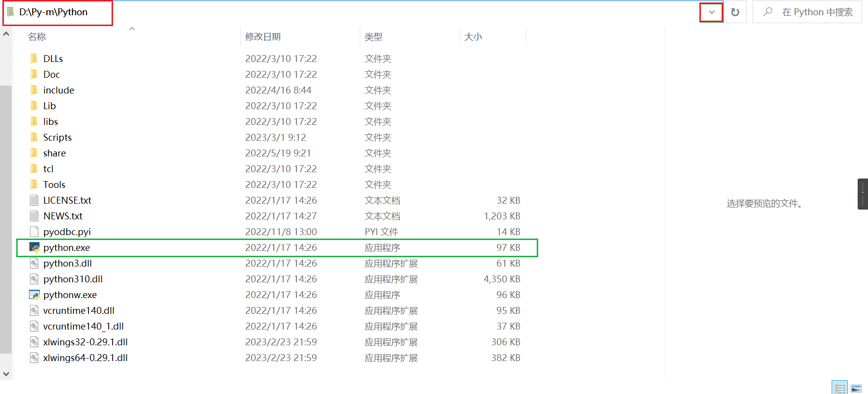
Task: Select the Lib folder name
Action: click(x=50, y=106)
